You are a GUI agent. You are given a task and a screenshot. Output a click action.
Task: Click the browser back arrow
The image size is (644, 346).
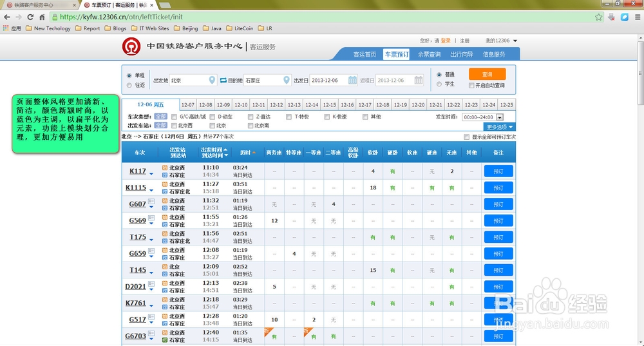[7, 17]
